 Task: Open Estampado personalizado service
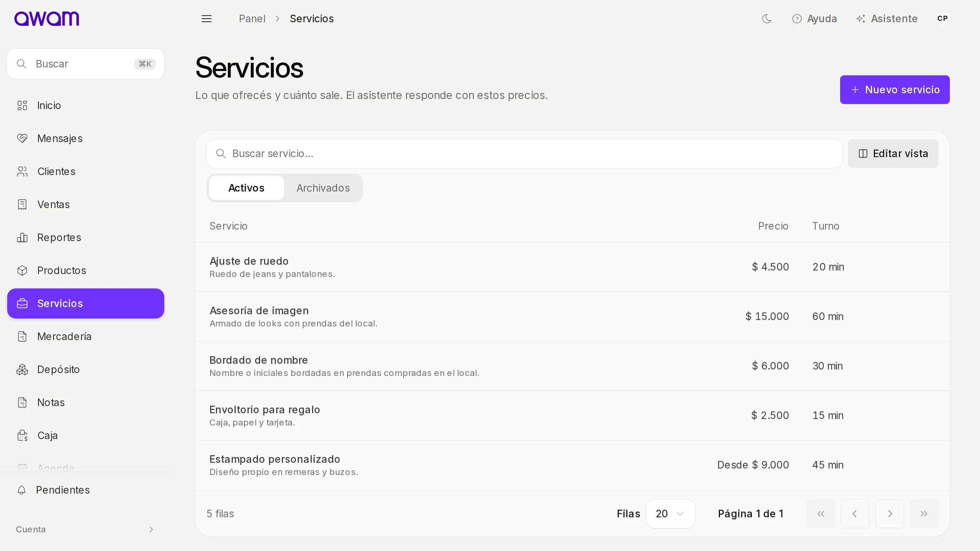572,465
